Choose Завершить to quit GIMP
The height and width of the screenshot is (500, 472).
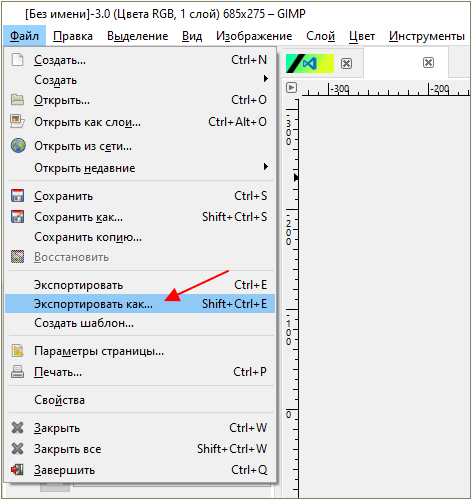[x=140, y=470]
